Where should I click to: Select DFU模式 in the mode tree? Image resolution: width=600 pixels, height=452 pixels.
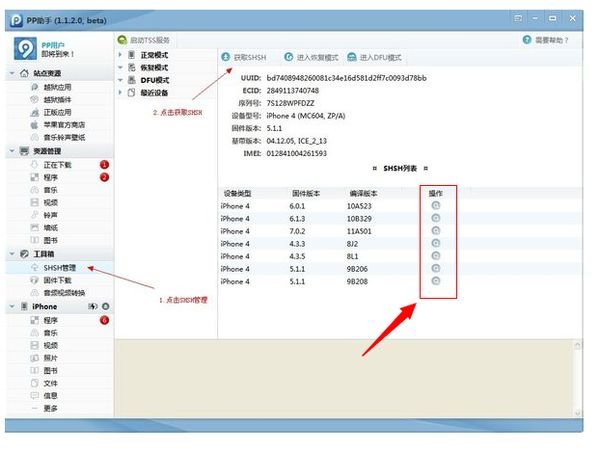pos(154,80)
